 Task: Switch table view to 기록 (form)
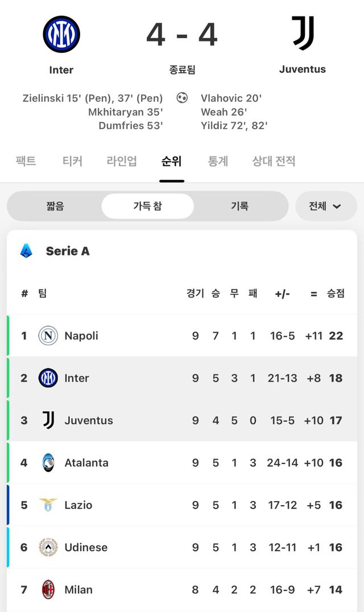pos(239,206)
